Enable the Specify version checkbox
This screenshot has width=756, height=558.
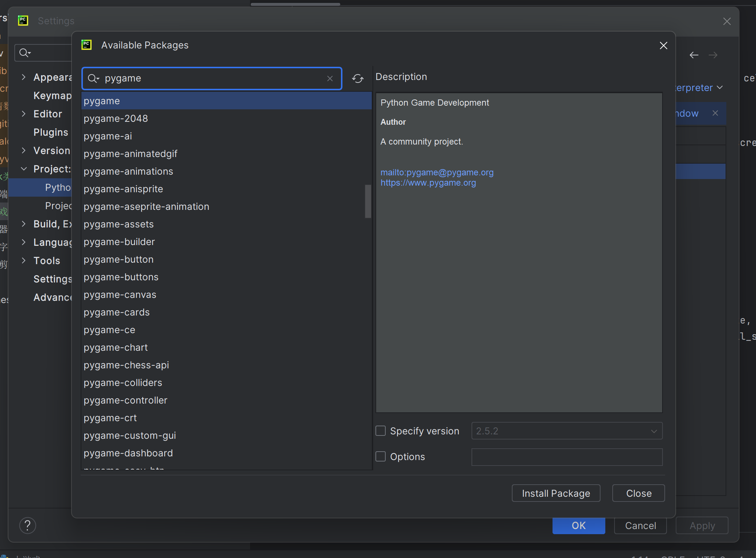click(381, 431)
